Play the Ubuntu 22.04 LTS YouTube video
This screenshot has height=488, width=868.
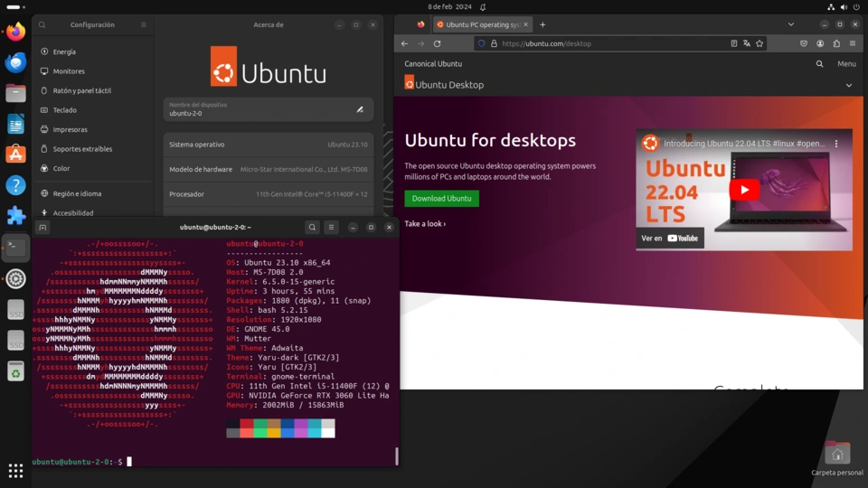click(x=744, y=190)
